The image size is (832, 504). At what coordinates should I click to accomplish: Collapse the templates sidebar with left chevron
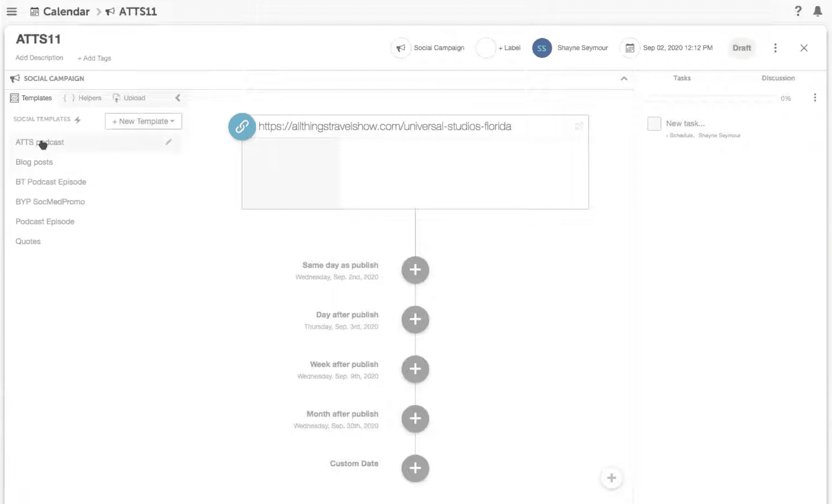pos(177,98)
